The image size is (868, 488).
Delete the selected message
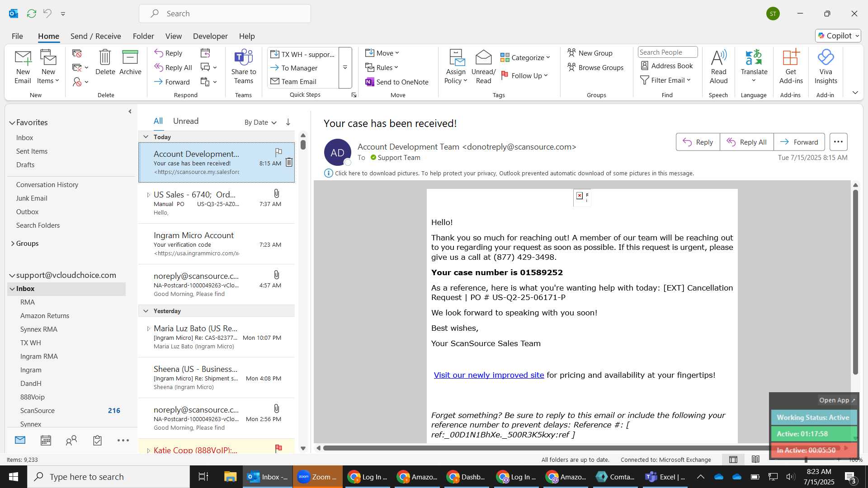point(105,62)
